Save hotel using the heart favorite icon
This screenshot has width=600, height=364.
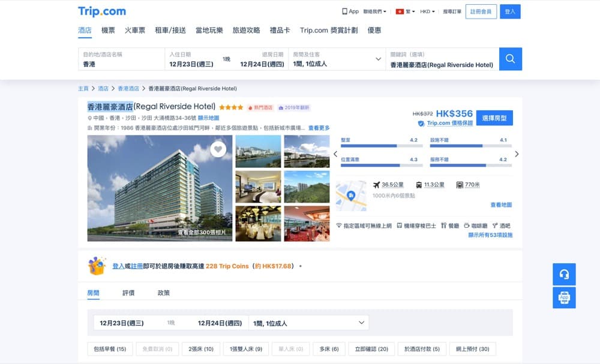(x=218, y=149)
